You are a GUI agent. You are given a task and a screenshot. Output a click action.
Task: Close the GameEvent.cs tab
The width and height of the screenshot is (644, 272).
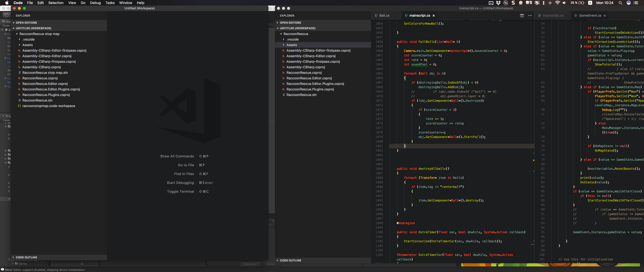605,15
